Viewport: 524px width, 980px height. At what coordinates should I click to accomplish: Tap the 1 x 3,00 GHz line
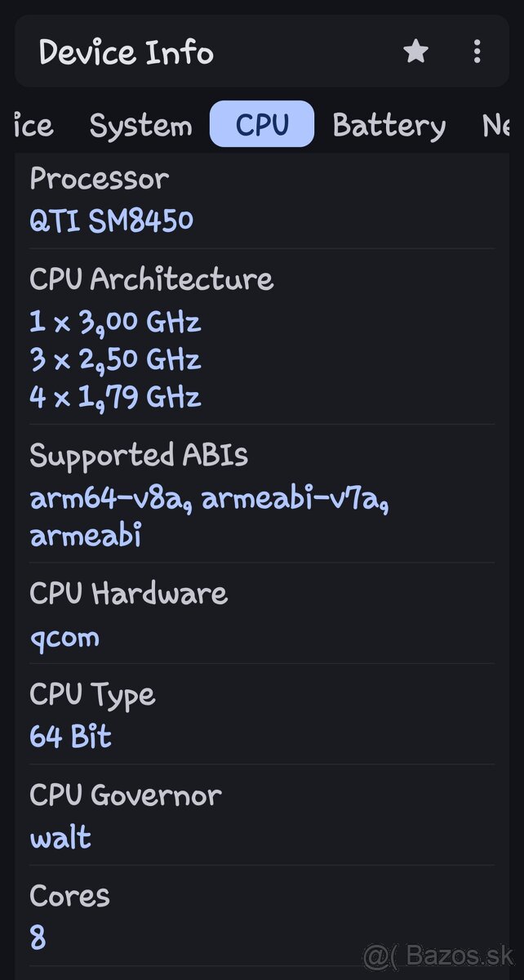pyautogui.click(x=115, y=321)
